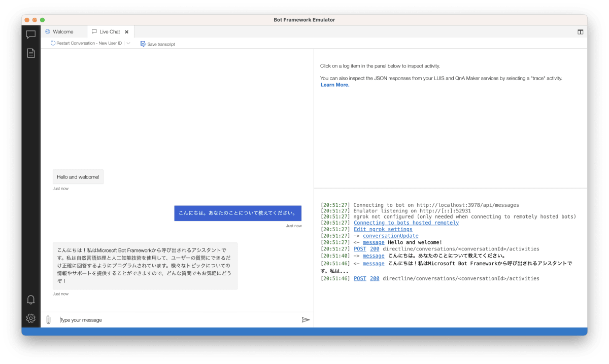
Task: Click 'Just now' timestamp under welcome message
Action: click(60, 189)
